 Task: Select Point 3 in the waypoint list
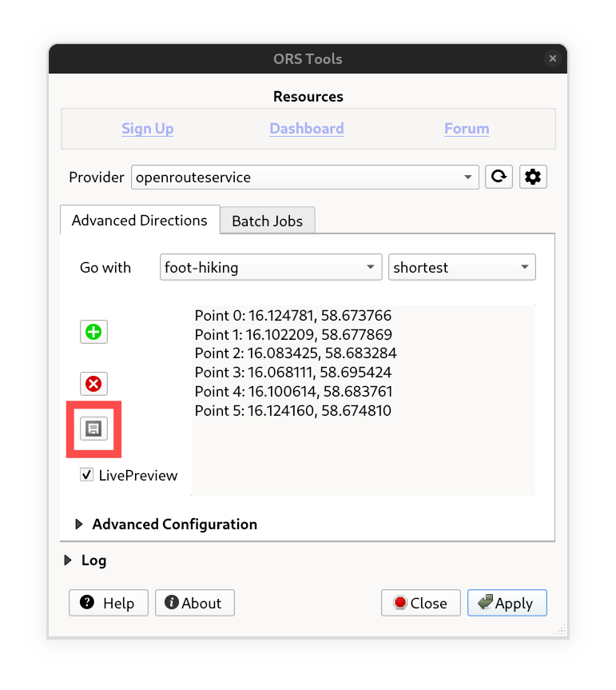pyautogui.click(x=293, y=373)
